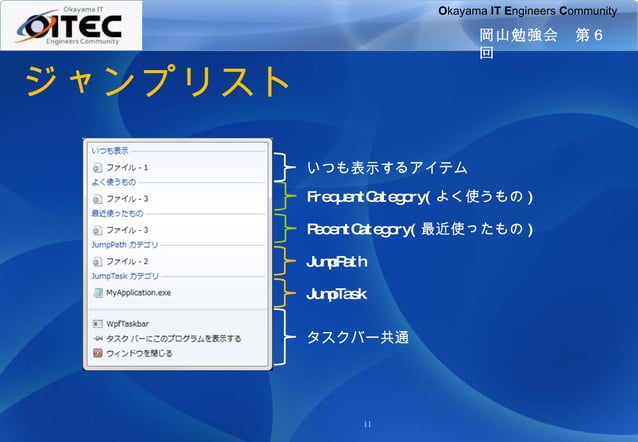Click the red close-window icon
The width and height of the screenshot is (638, 442).
click(x=98, y=353)
